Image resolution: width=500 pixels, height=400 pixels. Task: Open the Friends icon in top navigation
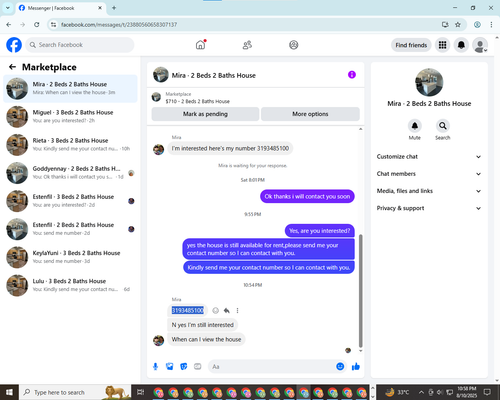(247, 45)
